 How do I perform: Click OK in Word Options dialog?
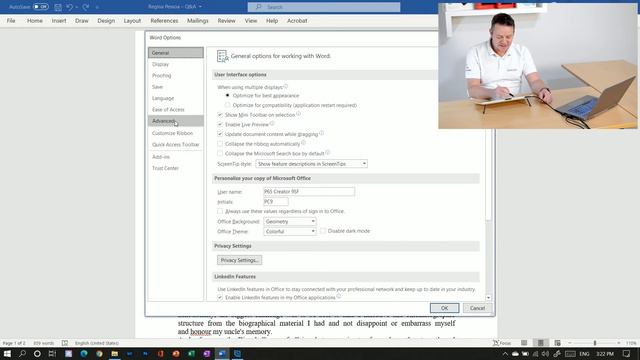tap(444, 308)
